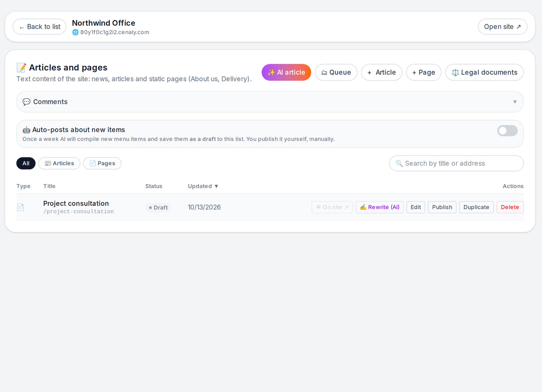Image resolution: width=542 pixels, height=392 pixels.
Task: Add a new Page
Action: coord(424,72)
